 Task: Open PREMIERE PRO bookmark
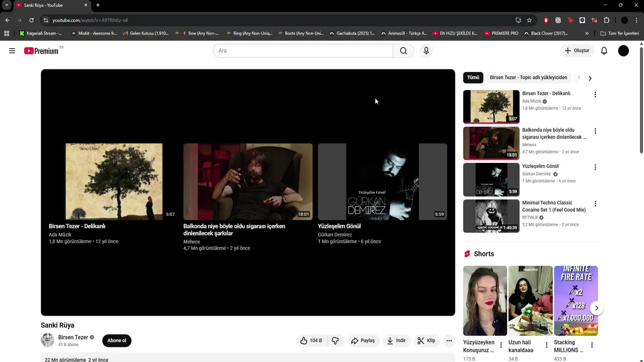pos(501,33)
